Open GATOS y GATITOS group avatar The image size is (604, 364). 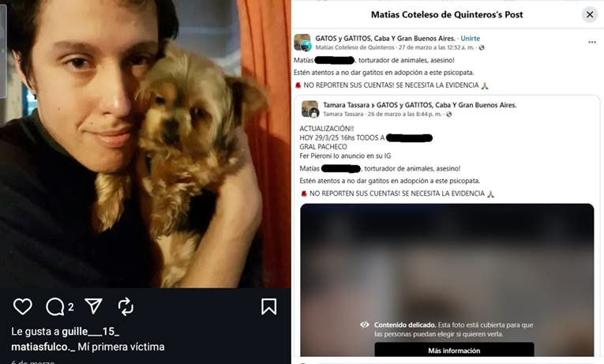pyautogui.click(x=302, y=43)
